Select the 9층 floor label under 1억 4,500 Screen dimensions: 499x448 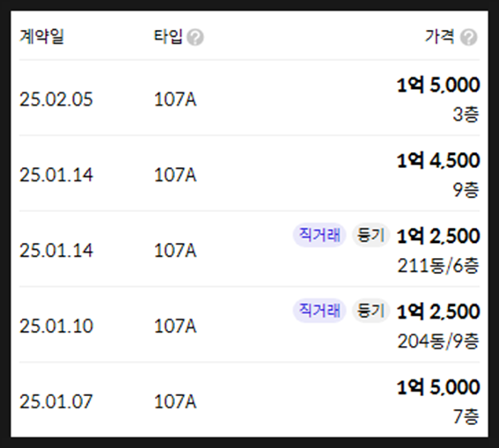coord(466,190)
